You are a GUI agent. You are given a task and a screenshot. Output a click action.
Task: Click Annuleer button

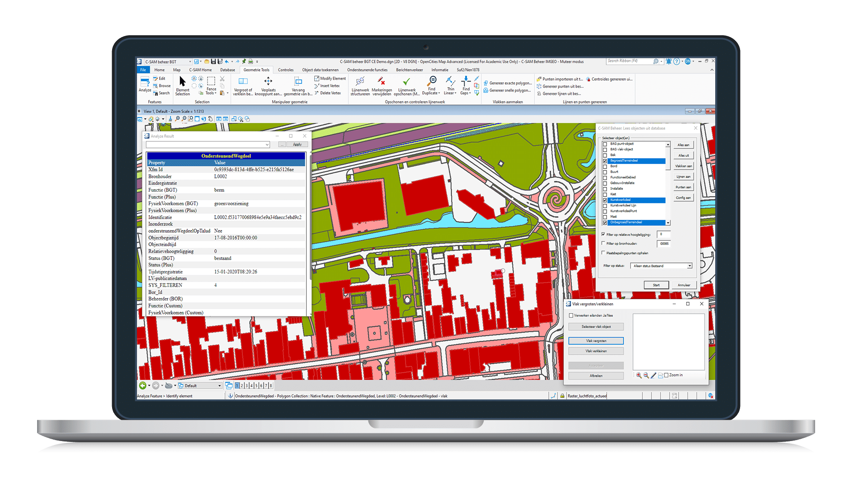coord(684,285)
